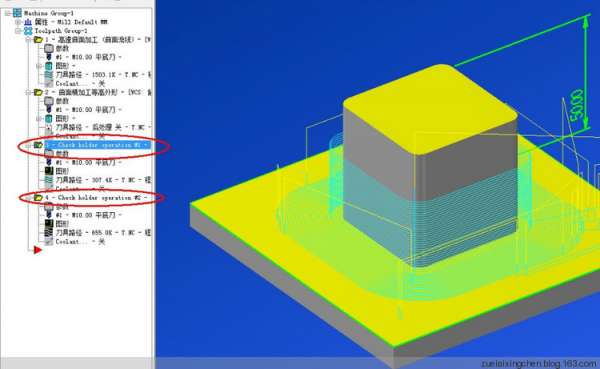The width and height of the screenshot is (600, 369).
Task: Click tool text #1 M10.00 平底刀 under Check holder #2
Action: point(88,215)
